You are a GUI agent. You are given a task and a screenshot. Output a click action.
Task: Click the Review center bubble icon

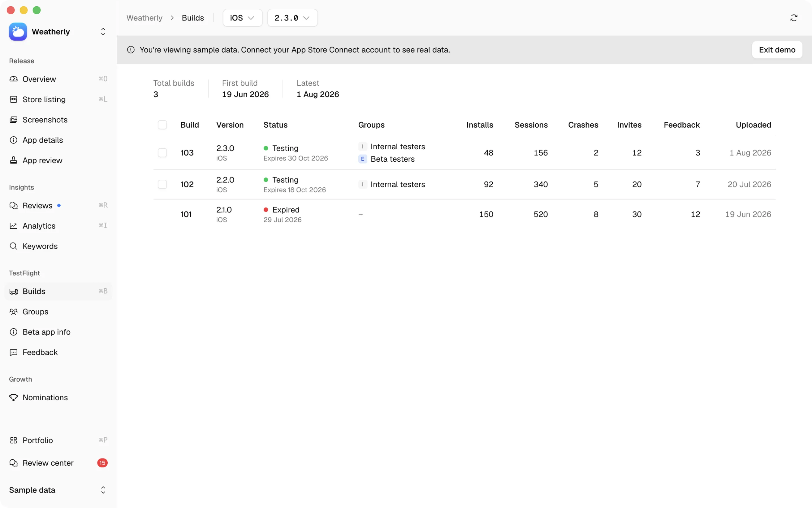13,463
